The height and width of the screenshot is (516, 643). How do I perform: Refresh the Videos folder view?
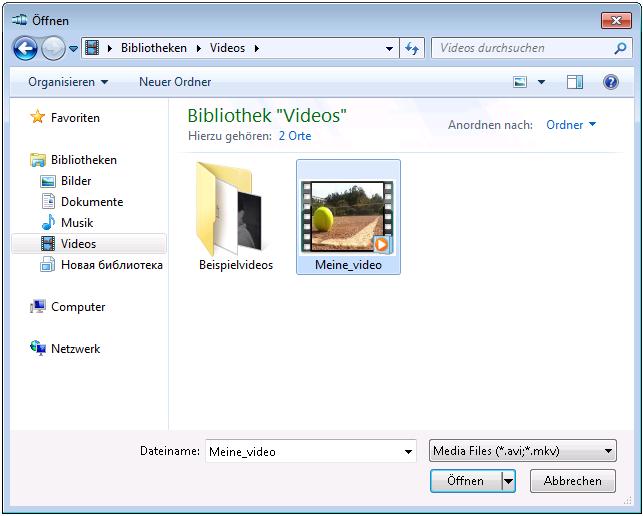[412, 48]
